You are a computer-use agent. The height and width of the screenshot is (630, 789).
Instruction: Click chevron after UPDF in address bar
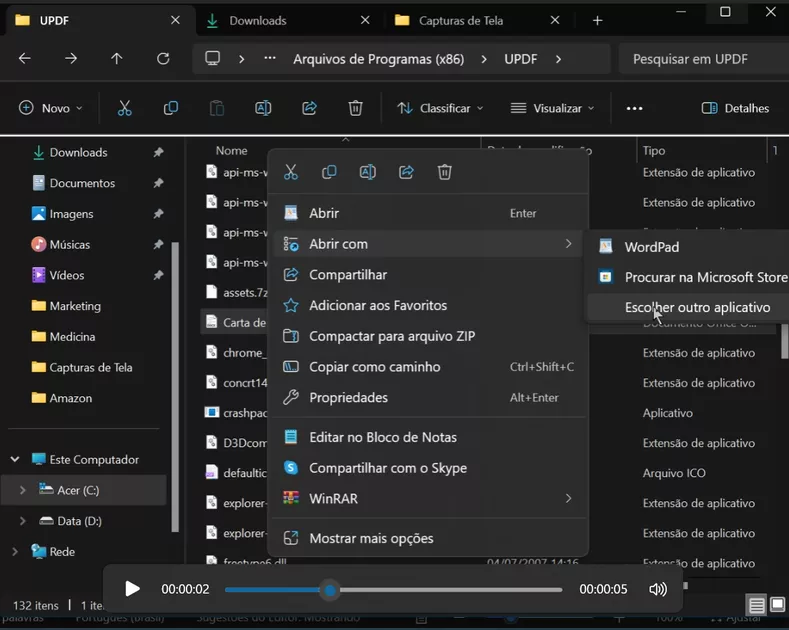point(558,59)
